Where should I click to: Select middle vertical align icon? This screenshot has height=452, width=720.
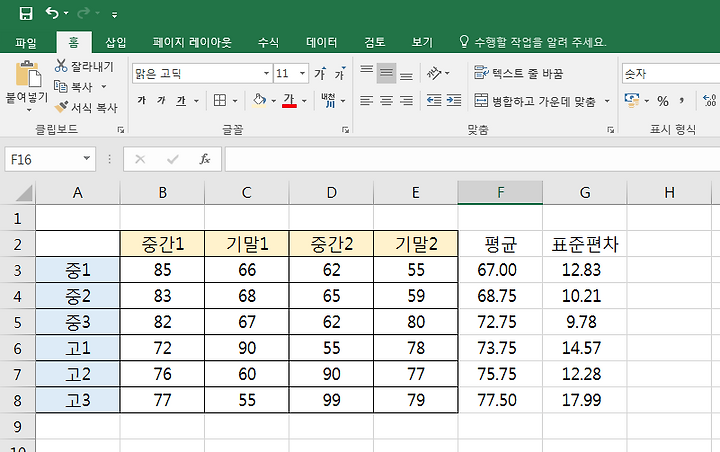pyautogui.click(x=386, y=73)
